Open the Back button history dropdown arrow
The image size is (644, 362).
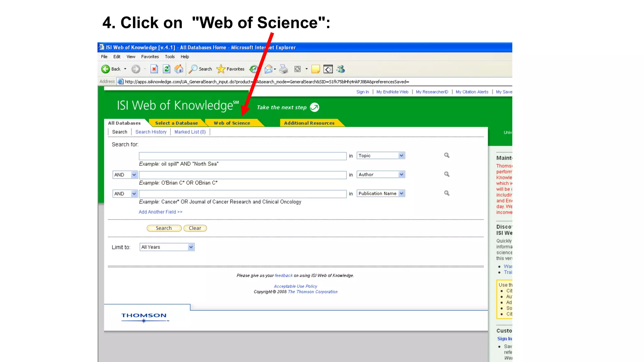(x=125, y=69)
